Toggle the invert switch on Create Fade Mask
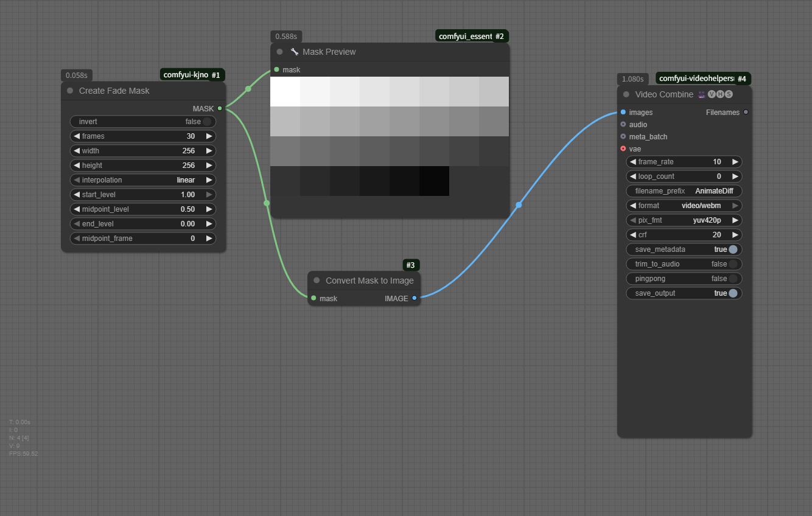Image resolution: width=812 pixels, height=516 pixels. (x=207, y=122)
